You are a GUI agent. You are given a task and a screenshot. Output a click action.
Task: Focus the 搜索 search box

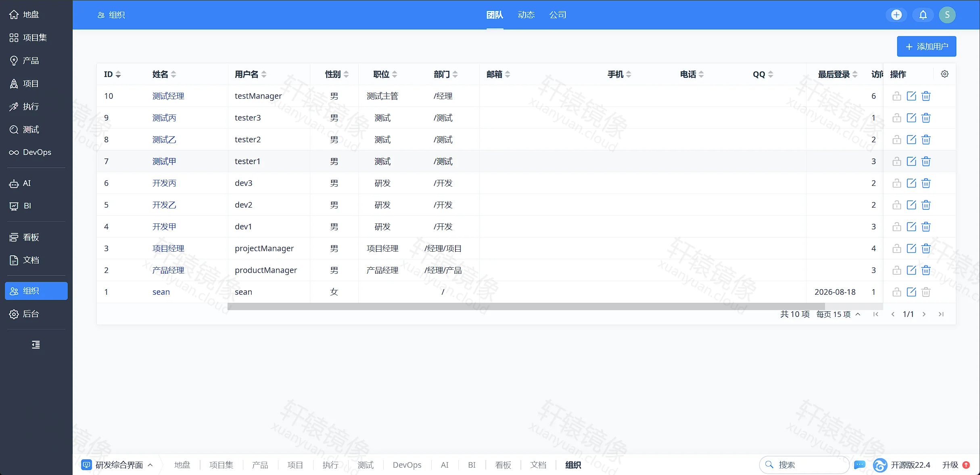point(804,465)
